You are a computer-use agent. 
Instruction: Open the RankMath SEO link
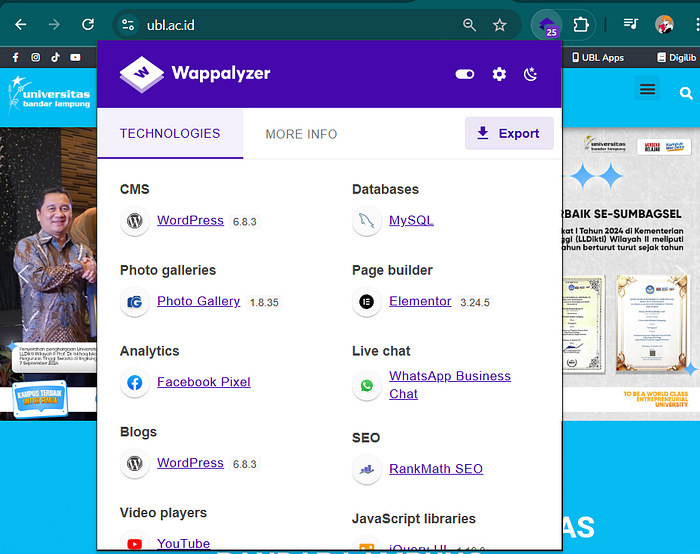(x=436, y=469)
